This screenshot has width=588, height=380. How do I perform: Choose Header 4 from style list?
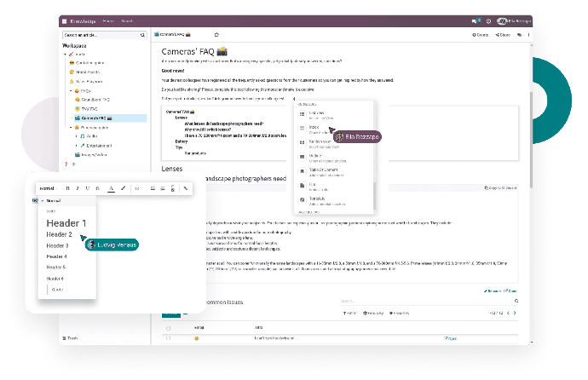click(x=56, y=256)
